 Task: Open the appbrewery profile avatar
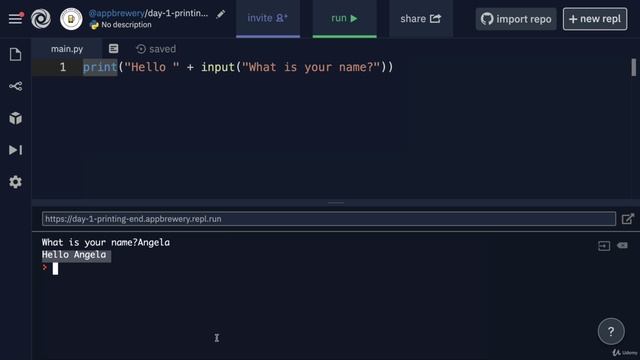click(71, 19)
